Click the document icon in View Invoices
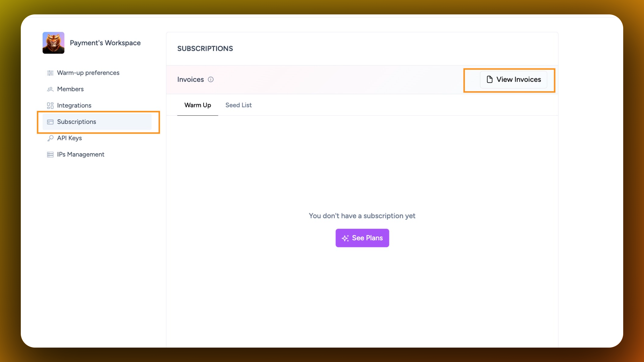This screenshot has height=362, width=644. click(x=489, y=79)
